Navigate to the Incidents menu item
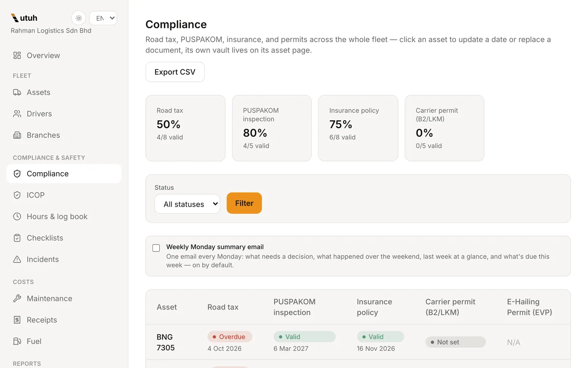The width and height of the screenshot is (588, 368). pyautogui.click(x=64, y=259)
